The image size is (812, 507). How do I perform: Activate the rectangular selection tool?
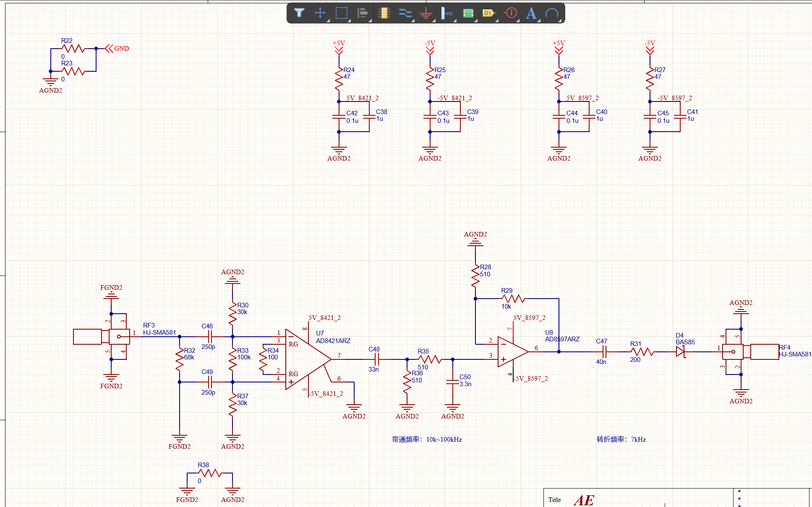[342, 13]
